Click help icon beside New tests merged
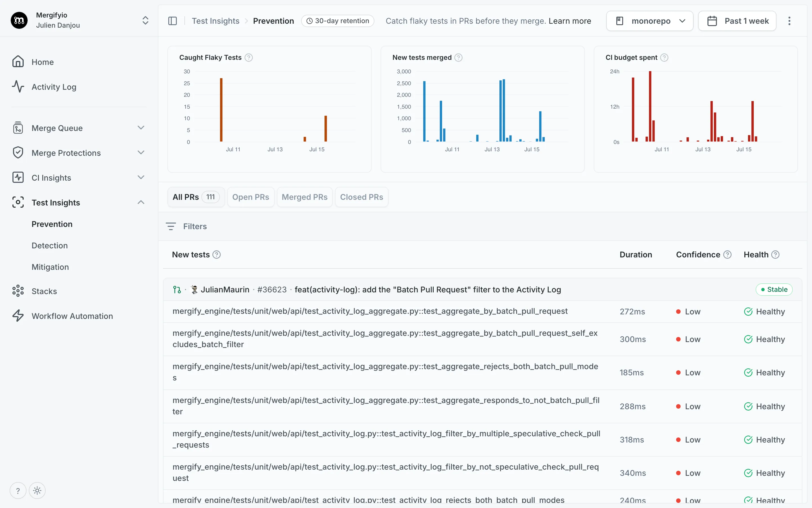This screenshot has width=812, height=508. click(x=458, y=58)
